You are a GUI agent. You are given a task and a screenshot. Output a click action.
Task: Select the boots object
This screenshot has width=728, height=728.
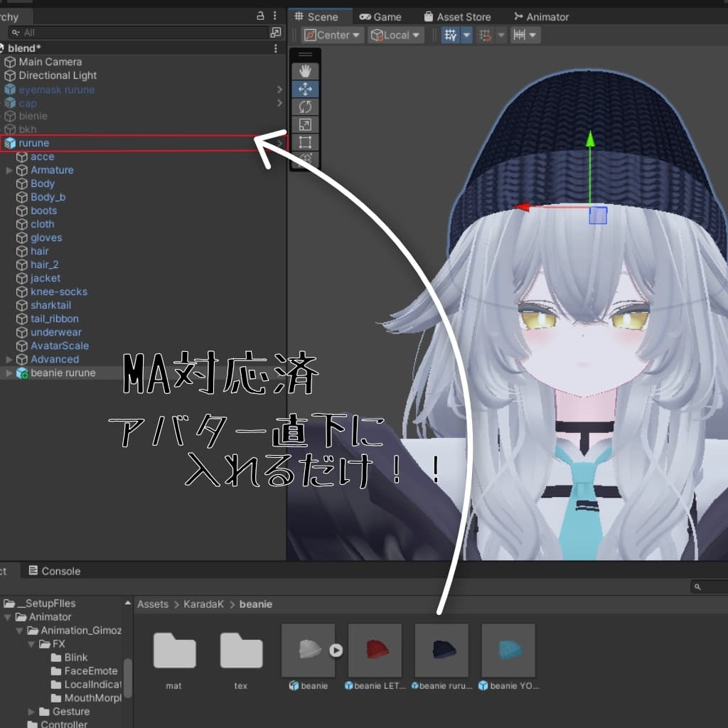[43, 210]
